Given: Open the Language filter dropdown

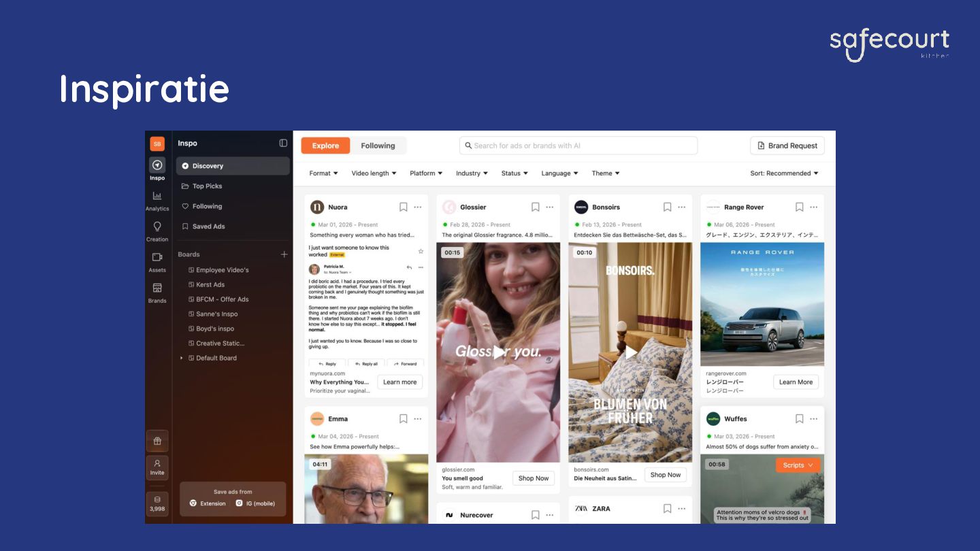Looking at the screenshot, I should 559,173.
